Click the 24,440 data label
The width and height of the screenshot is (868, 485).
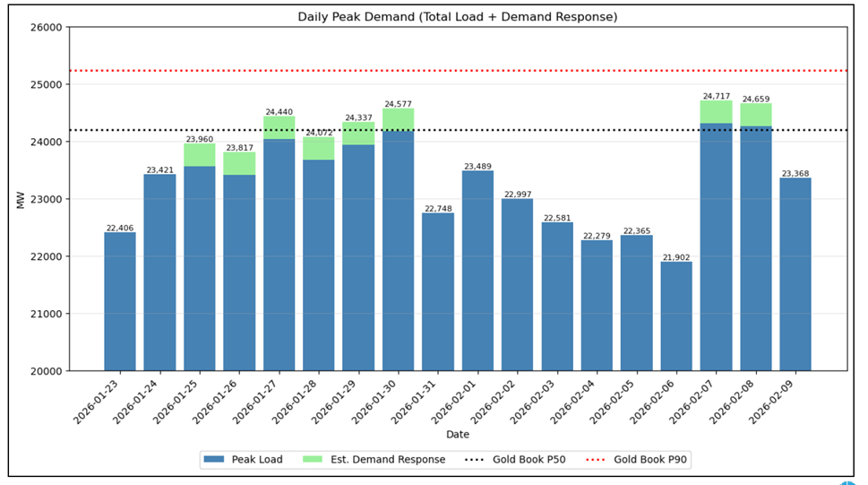pos(279,112)
